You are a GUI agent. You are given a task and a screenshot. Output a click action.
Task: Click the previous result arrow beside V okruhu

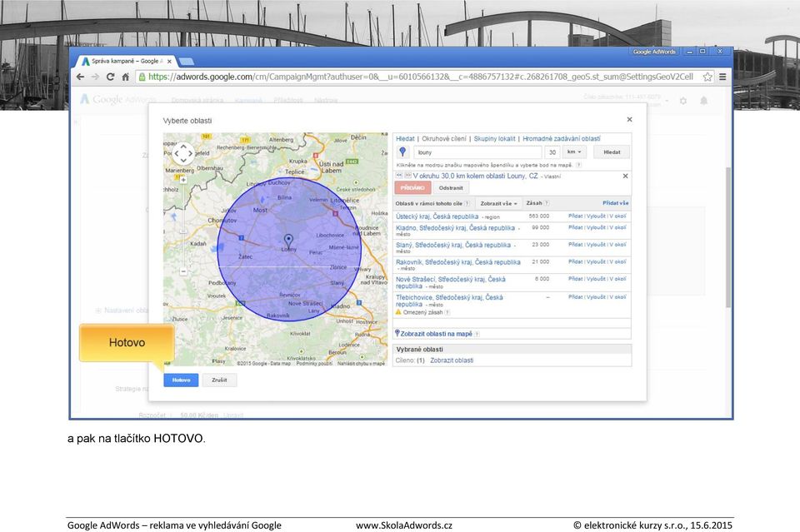[399, 176]
